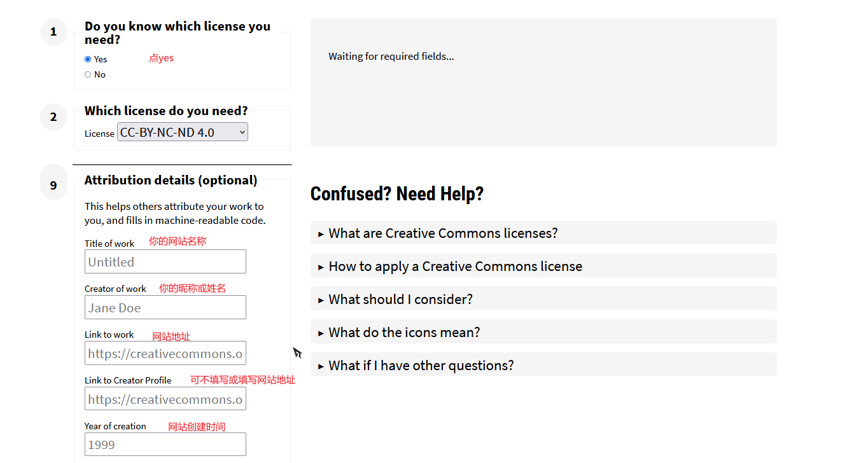
Task: Click the "Waiting for required fields..." text
Action: click(391, 57)
